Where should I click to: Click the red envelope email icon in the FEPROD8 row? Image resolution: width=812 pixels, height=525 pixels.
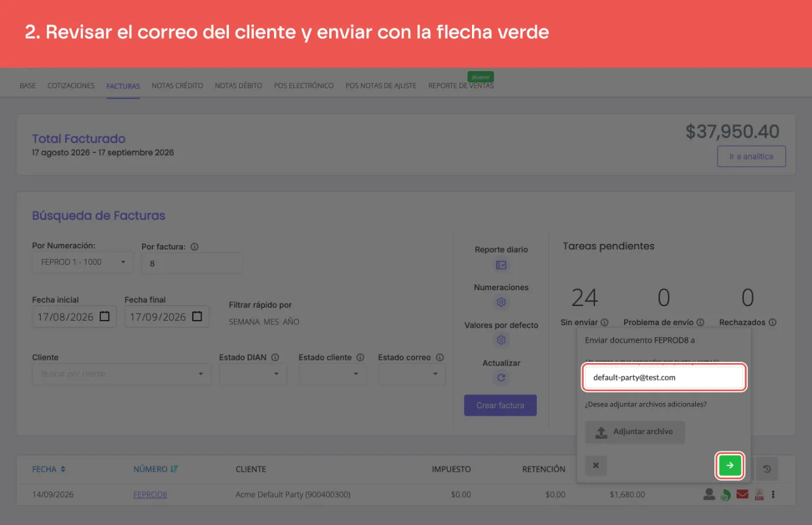tap(742, 495)
